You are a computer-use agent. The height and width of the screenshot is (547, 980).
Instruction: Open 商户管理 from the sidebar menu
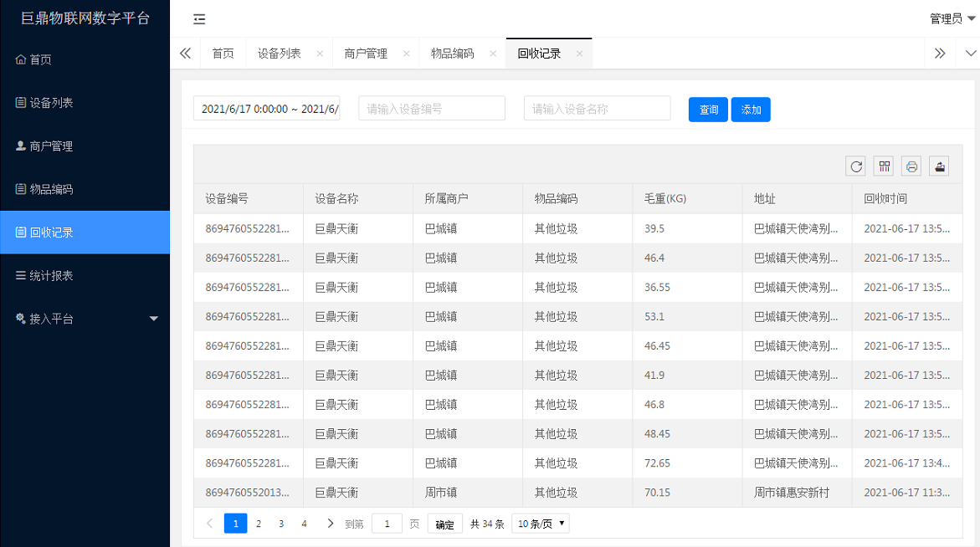[85, 146]
